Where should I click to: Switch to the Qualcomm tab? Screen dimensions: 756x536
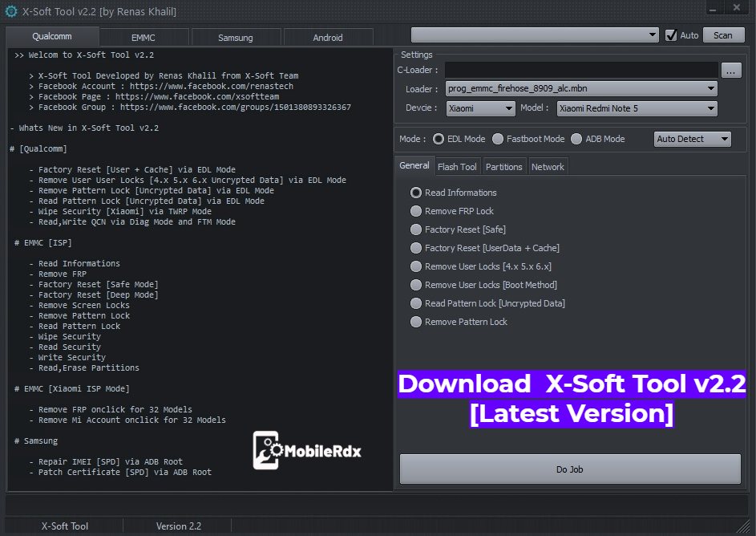52,37
